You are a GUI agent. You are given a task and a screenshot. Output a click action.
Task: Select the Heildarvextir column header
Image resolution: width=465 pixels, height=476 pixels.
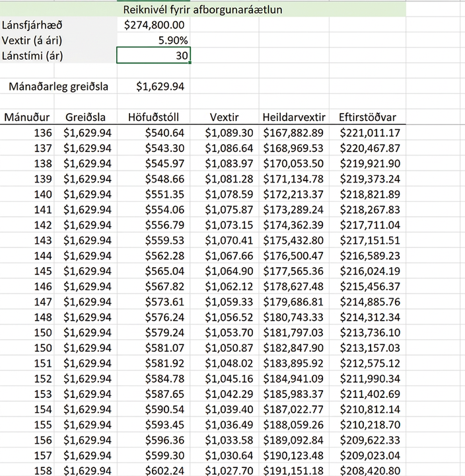pyautogui.click(x=294, y=117)
